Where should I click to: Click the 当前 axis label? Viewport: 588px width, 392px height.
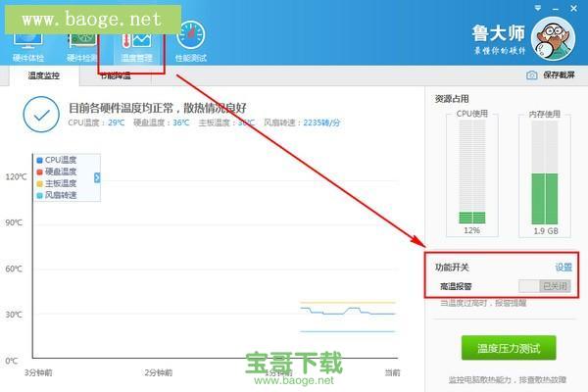[392, 372]
